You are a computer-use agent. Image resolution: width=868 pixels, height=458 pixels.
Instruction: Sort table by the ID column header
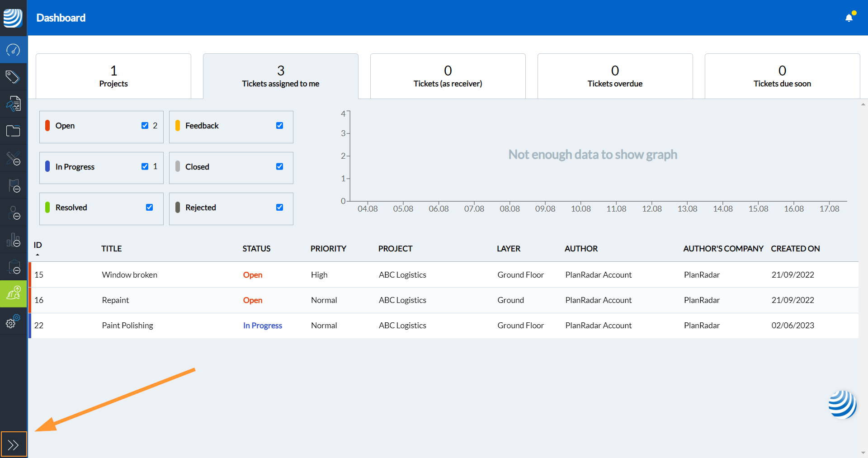coord(38,245)
